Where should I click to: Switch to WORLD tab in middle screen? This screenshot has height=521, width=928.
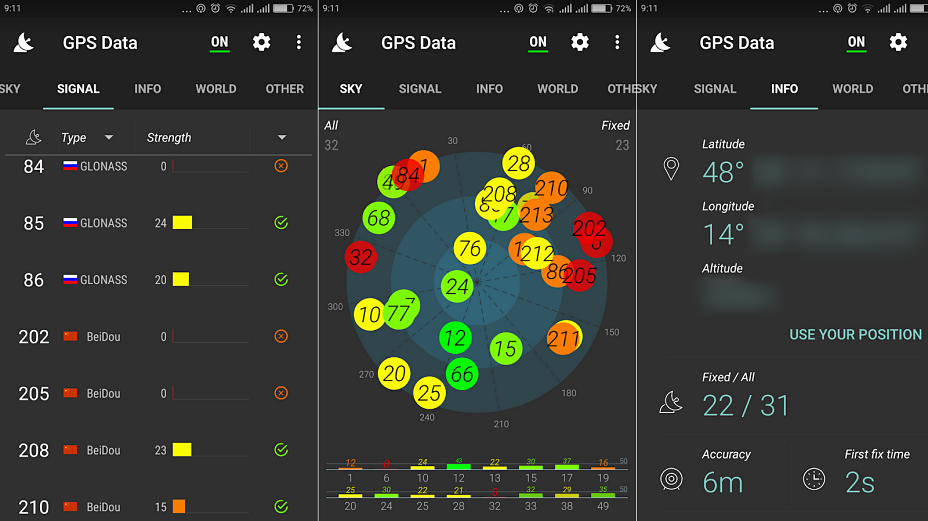(558, 89)
